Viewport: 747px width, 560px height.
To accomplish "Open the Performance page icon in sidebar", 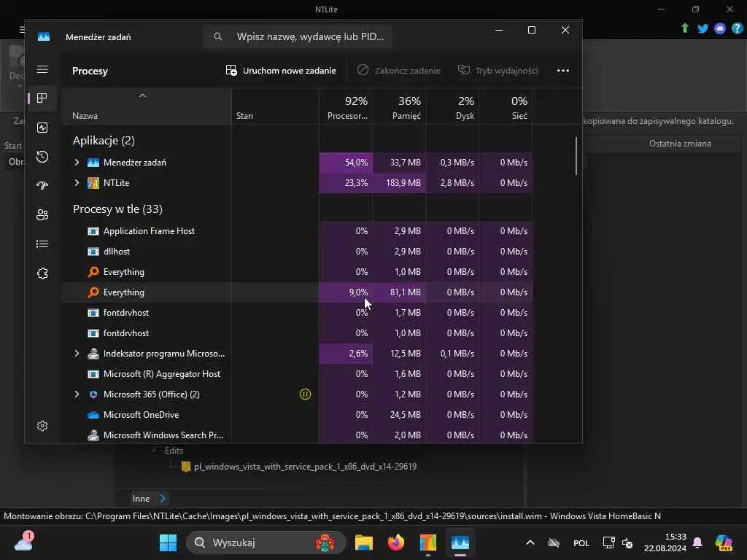I will point(42,128).
